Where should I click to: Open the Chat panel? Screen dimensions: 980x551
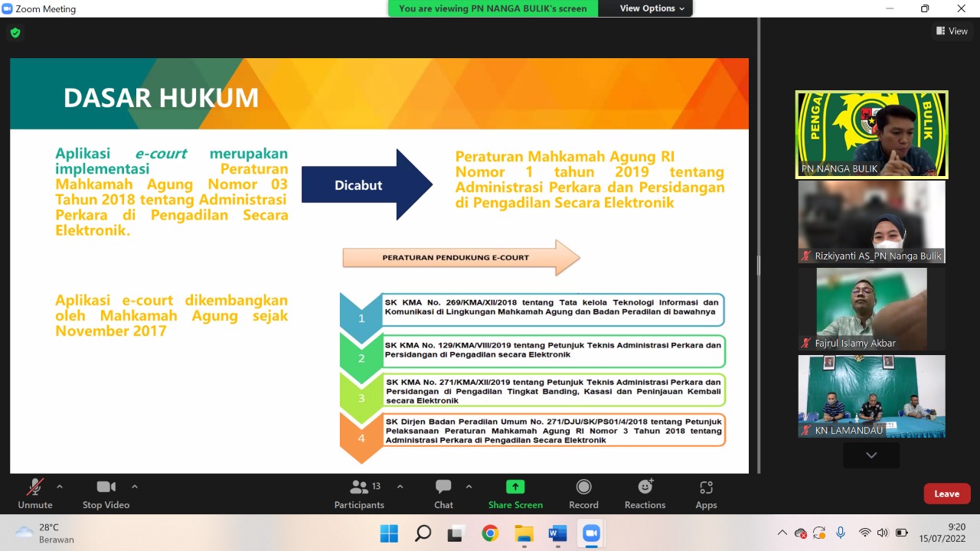[x=443, y=494]
